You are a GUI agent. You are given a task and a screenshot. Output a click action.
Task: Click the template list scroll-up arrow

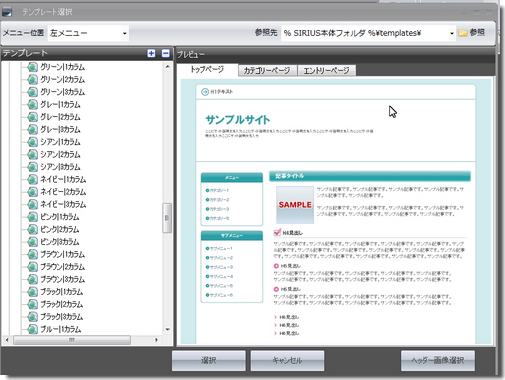(167, 67)
